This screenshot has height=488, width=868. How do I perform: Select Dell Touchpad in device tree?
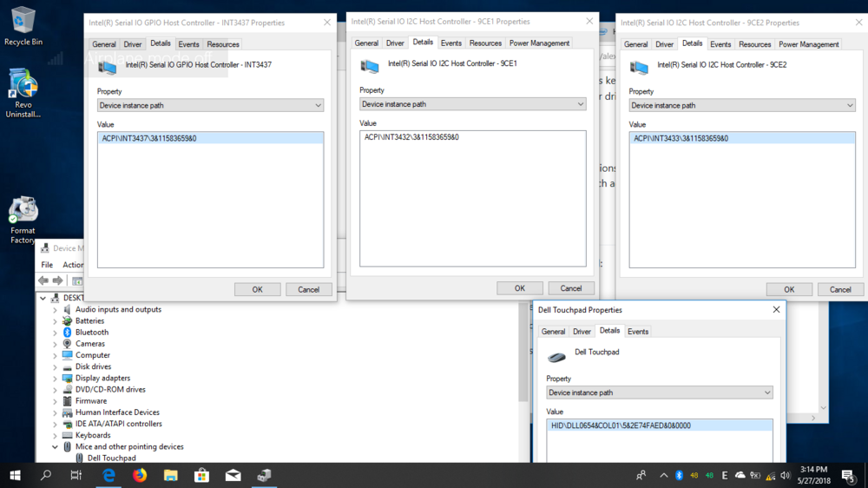tap(111, 458)
